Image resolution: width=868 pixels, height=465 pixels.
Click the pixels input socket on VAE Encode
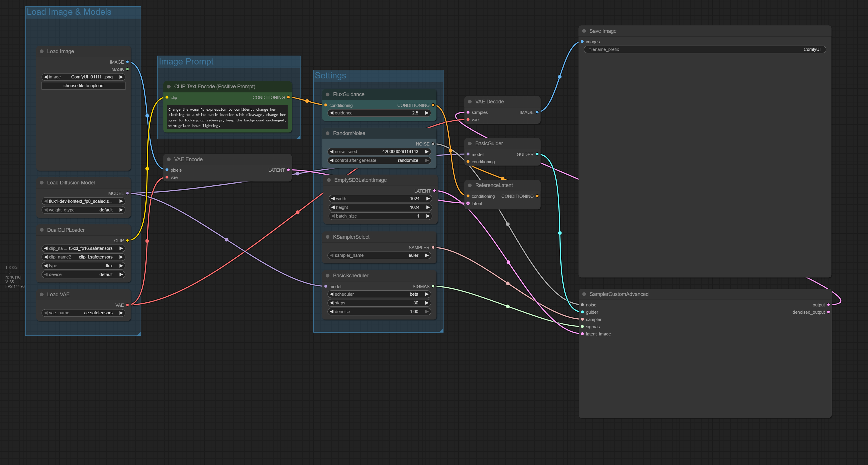pyautogui.click(x=167, y=170)
